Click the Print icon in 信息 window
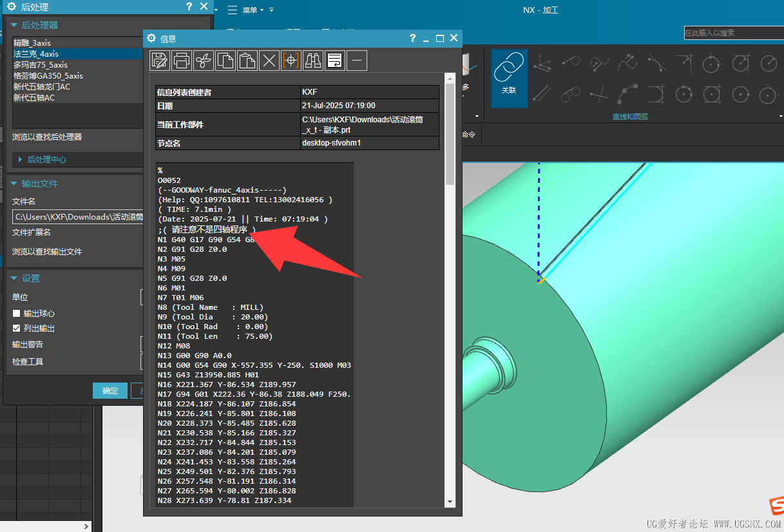 click(x=182, y=61)
